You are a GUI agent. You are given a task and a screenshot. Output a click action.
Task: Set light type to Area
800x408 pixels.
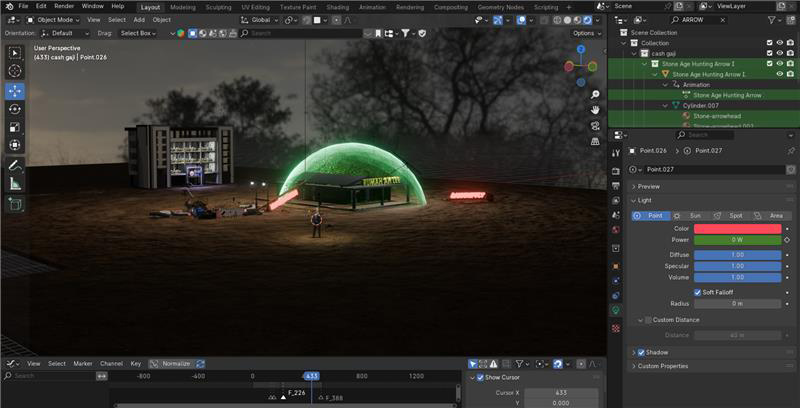pos(770,216)
